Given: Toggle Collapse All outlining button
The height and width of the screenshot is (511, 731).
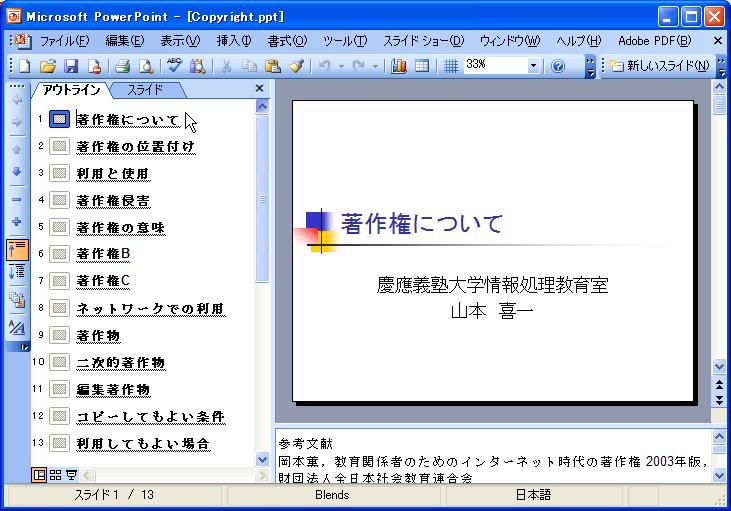Looking at the screenshot, I should pyautogui.click(x=17, y=250).
